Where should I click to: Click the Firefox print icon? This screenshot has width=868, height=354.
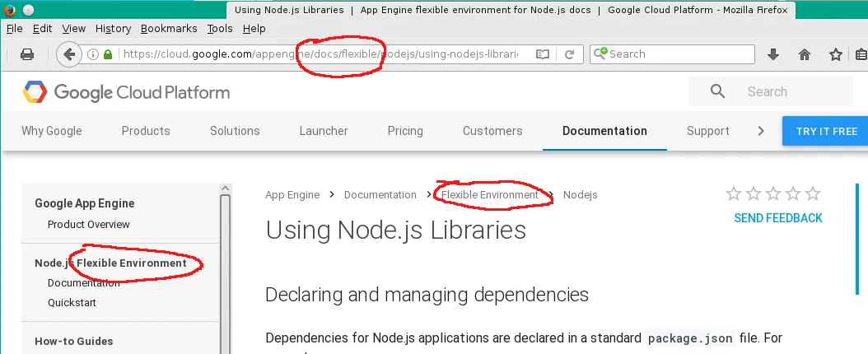tap(26, 54)
